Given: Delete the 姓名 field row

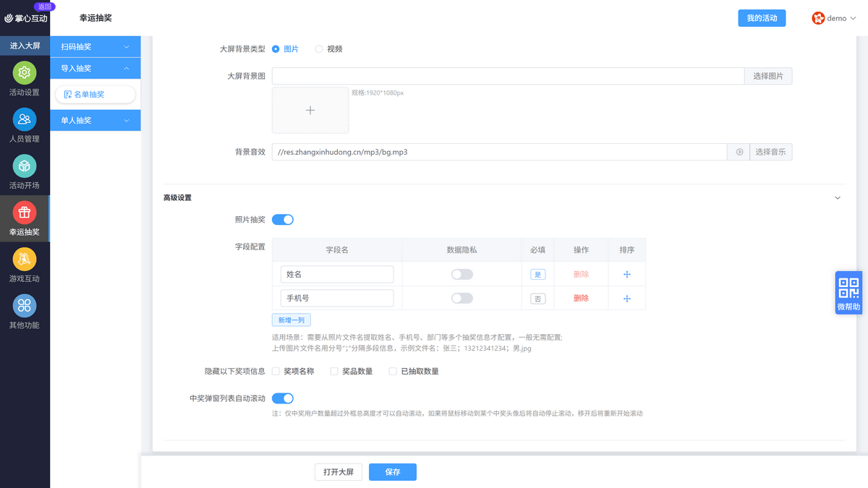Looking at the screenshot, I should (x=581, y=274).
